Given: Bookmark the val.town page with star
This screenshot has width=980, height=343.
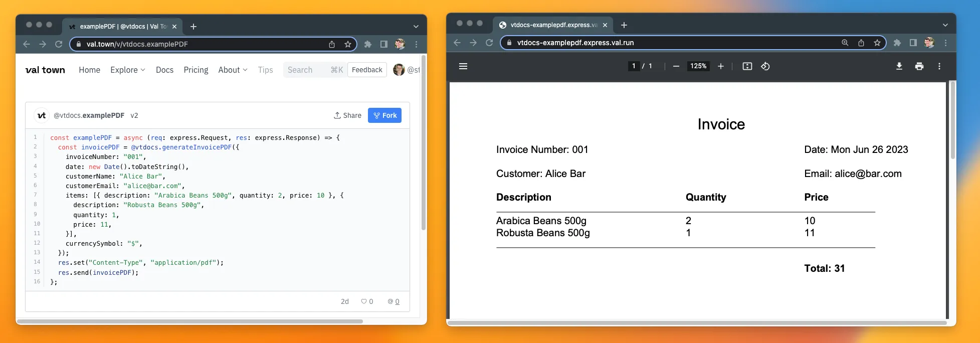Looking at the screenshot, I should [347, 44].
